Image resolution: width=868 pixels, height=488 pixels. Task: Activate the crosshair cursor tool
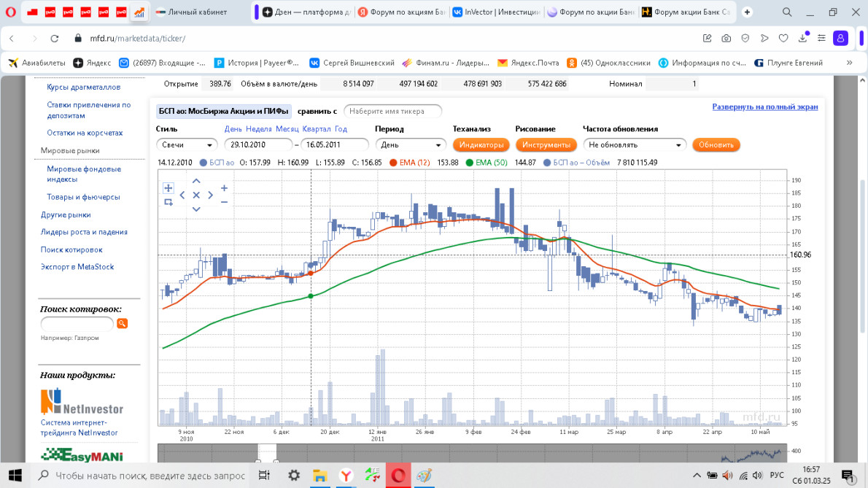(168, 188)
